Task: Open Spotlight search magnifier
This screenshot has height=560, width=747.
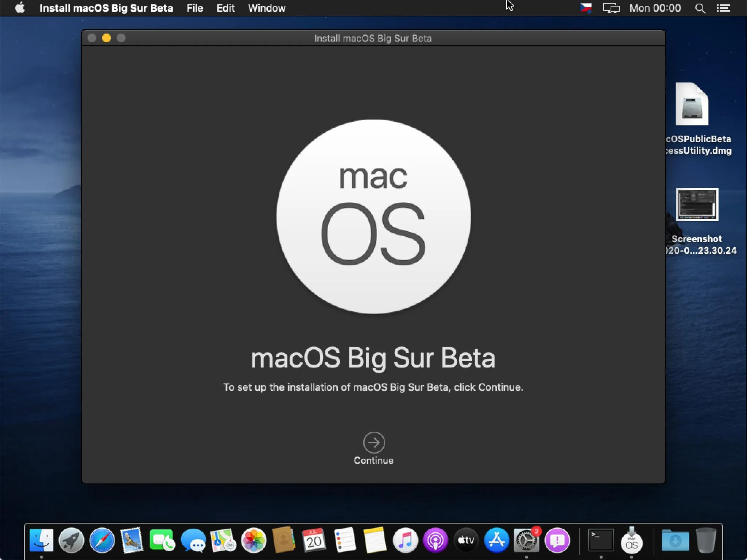Action: [700, 8]
